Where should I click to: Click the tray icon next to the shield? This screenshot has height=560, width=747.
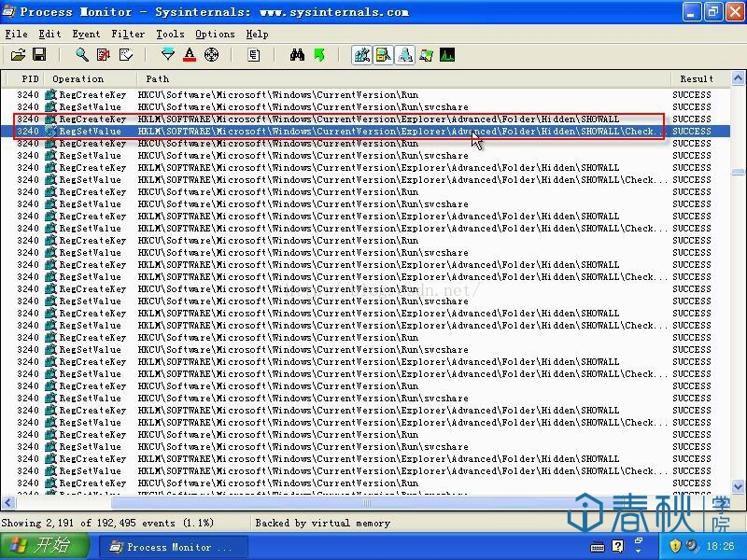693,546
